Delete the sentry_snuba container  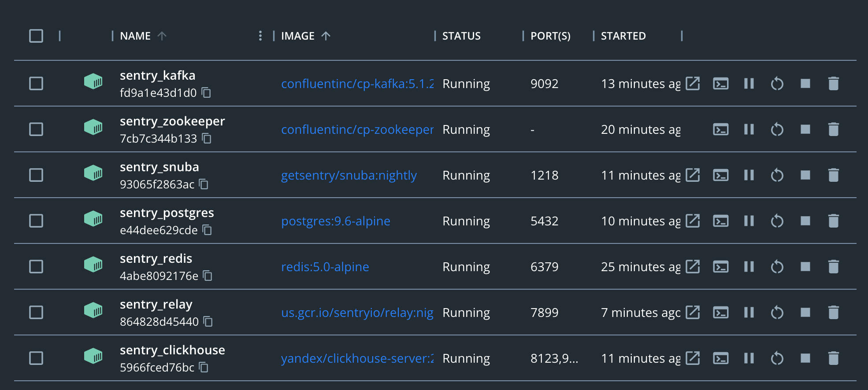point(834,175)
